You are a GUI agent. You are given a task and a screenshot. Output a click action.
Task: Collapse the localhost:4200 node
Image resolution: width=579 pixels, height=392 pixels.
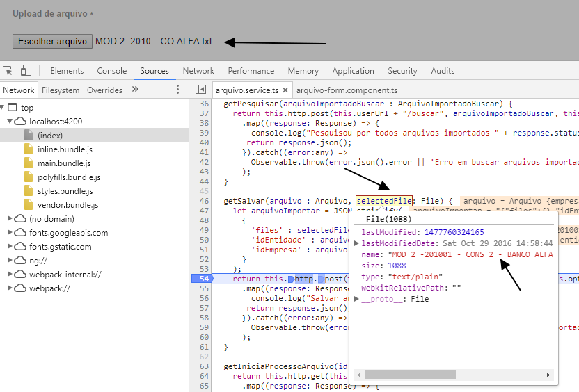click(x=10, y=121)
